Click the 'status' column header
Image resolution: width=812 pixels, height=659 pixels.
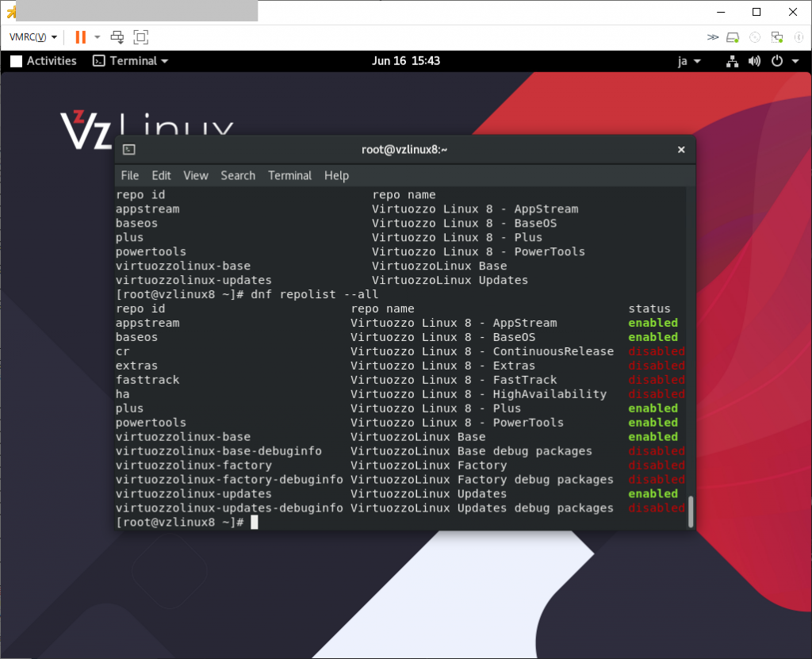649,308
